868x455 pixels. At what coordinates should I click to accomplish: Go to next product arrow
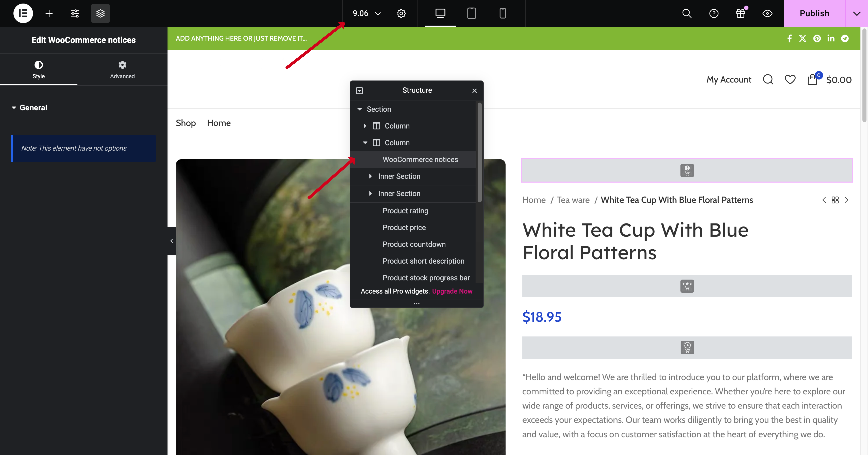pos(846,200)
